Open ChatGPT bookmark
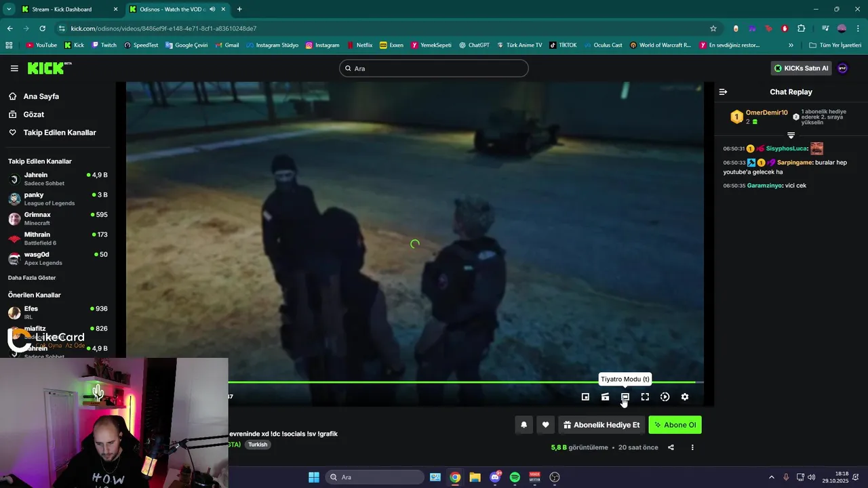 [x=473, y=45]
